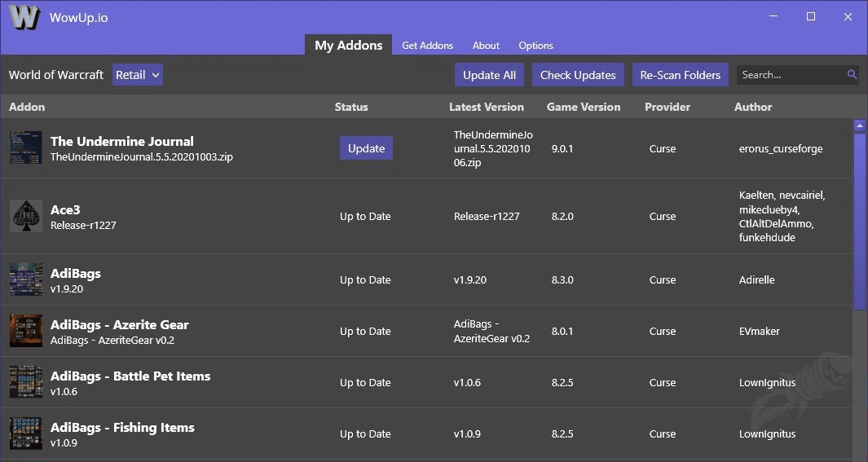Image resolution: width=868 pixels, height=462 pixels.
Task: Click the AdiBags - Battle Pet Items thumbnail
Action: pyautogui.click(x=26, y=382)
